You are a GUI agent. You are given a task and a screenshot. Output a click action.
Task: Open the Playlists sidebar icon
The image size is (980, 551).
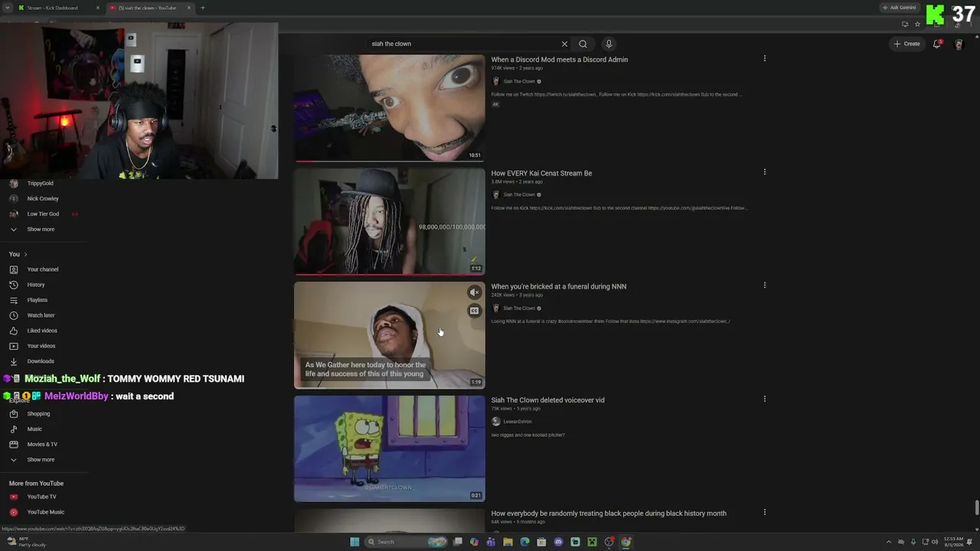coord(14,300)
